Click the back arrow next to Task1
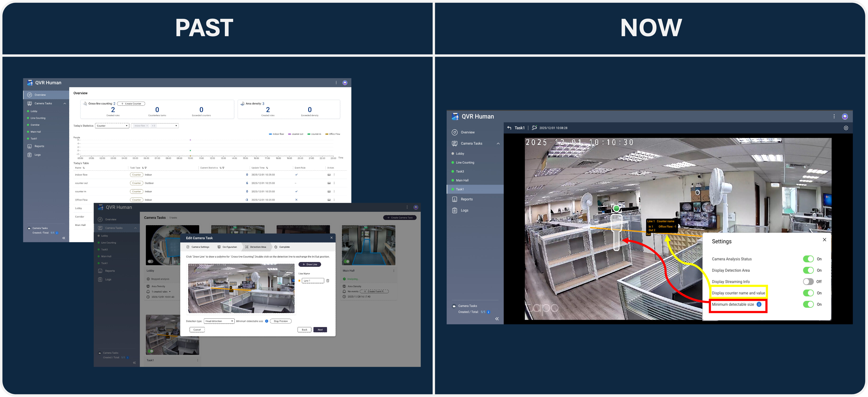Image resolution: width=868 pixels, height=397 pixels. [x=509, y=128]
